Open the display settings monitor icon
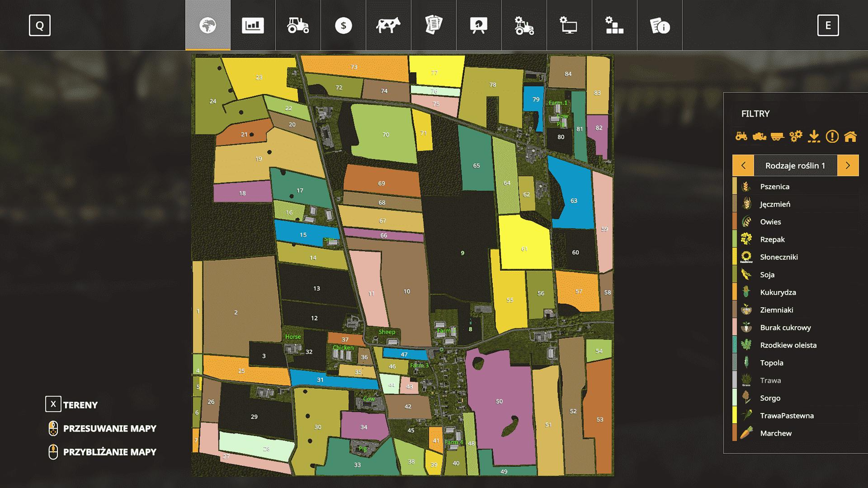The width and height of the screenshot is (868, 488). coord(569,25)
